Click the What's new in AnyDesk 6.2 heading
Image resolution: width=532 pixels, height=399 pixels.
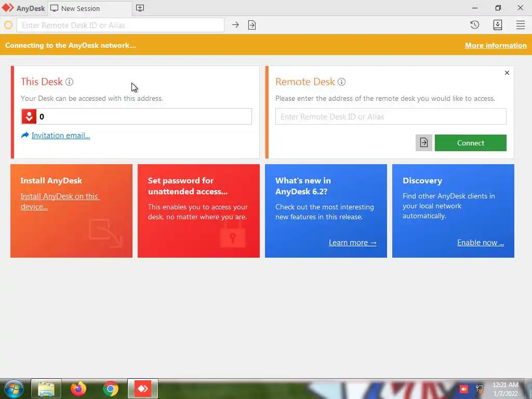pyautogui.click(x=303, y=186)
